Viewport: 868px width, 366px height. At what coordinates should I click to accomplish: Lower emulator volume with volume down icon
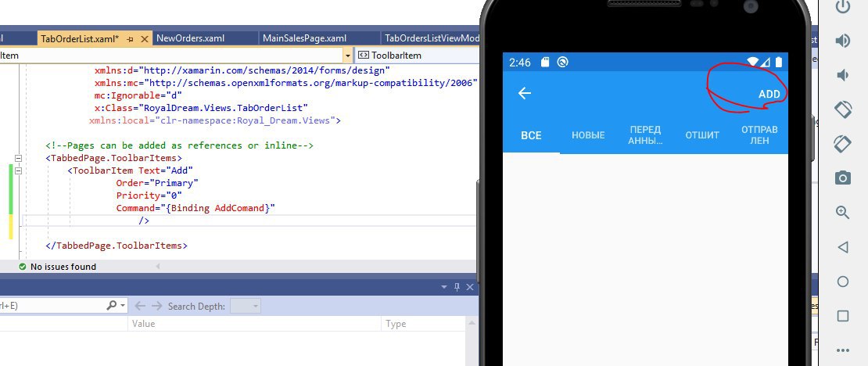(842, 75)
